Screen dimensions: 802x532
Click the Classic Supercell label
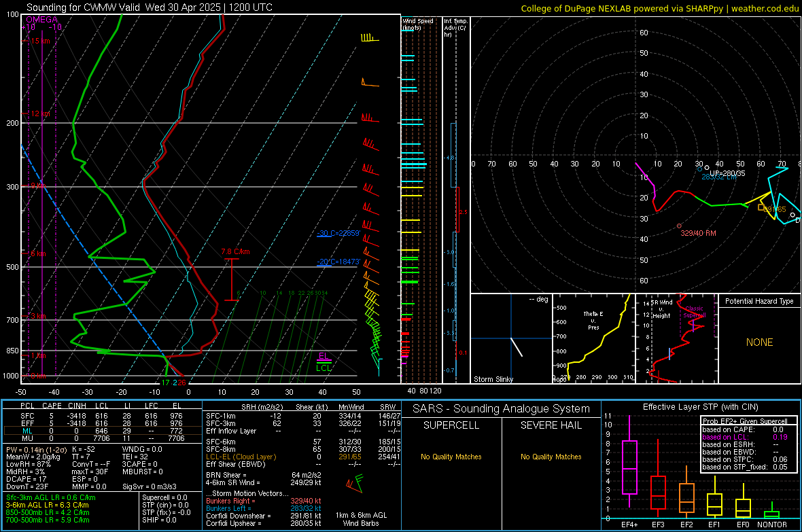pyautogui.click(x=694, y=312)
